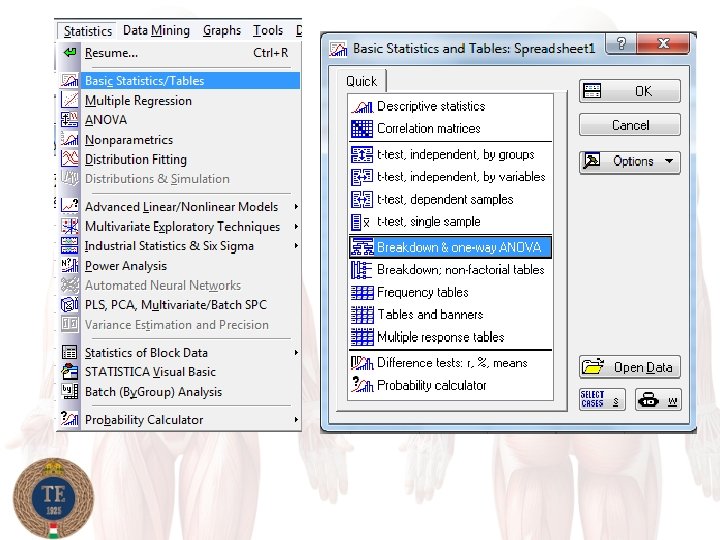Screen dimensions: 720x540
Task: Click the ANOVA menu icon
Action: [70, 120]
